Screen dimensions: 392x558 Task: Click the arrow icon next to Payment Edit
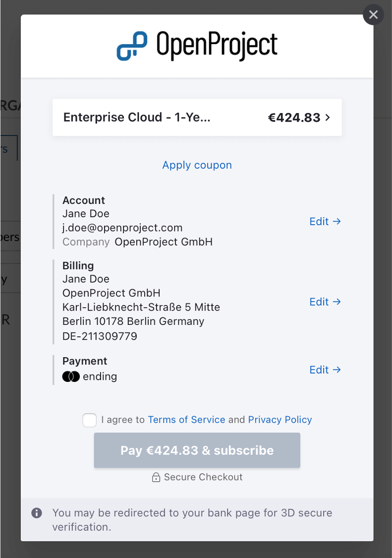coord(338,370)
